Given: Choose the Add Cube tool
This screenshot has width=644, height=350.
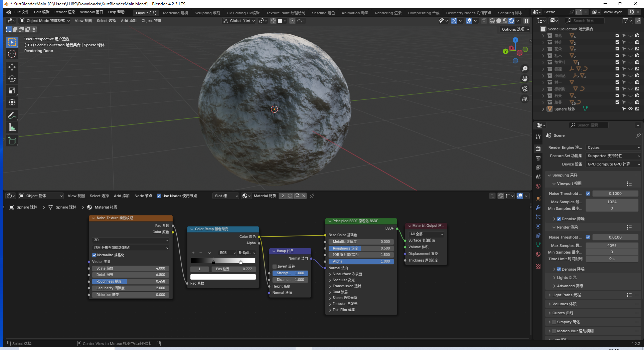Looking at the screenshot, I should (x=12, y=141).
